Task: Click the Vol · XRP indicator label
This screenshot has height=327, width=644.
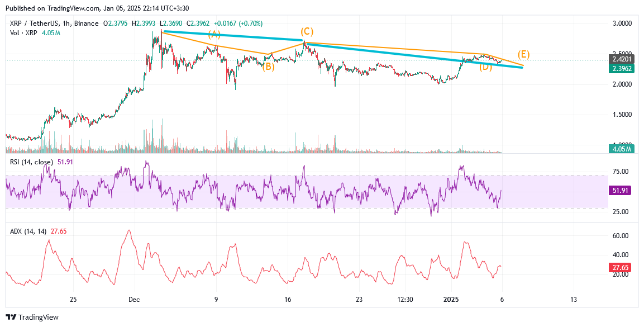Action: (x=23, y=34)
